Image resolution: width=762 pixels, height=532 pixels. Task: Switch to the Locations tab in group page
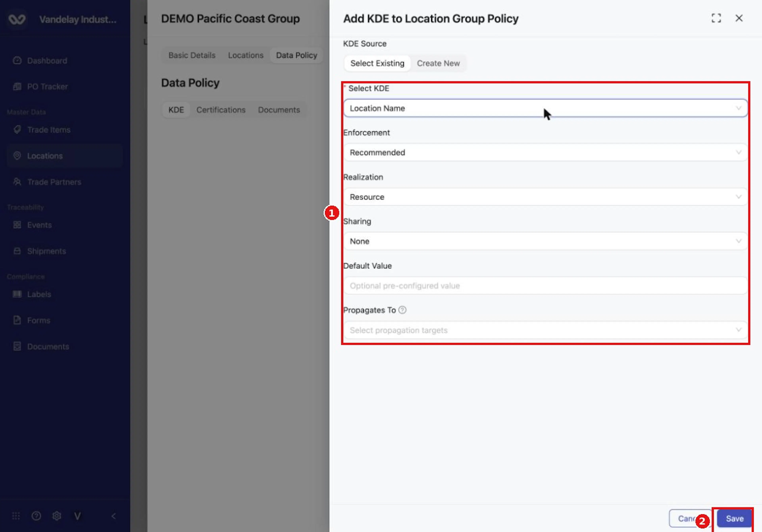coord(246,55)
